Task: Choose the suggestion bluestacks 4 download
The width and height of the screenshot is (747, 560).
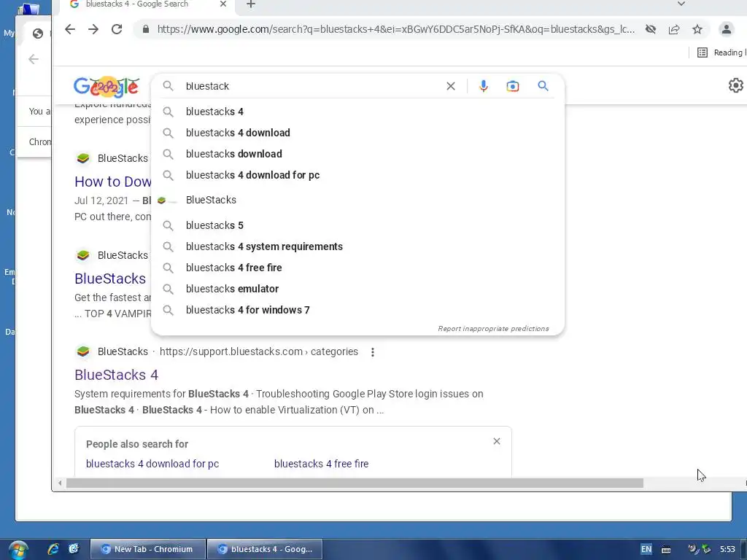Action: [x=357, y=133]
